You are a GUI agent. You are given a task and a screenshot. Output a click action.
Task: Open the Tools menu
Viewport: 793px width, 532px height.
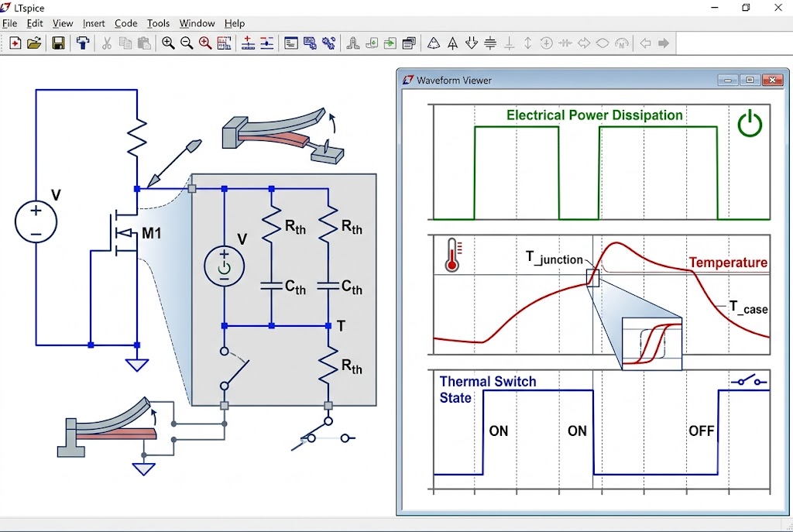(x=158, y=23)
